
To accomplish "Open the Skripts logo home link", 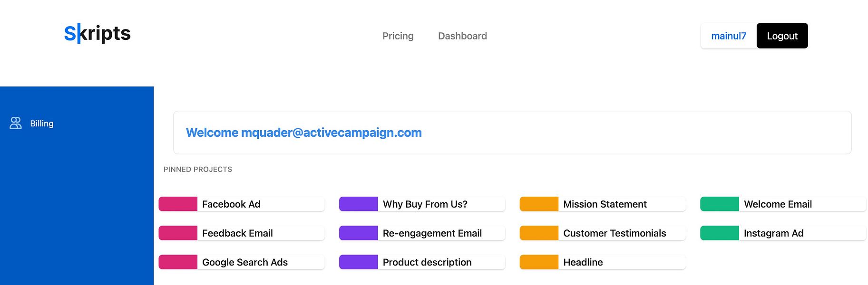I will tap(98, 33).
